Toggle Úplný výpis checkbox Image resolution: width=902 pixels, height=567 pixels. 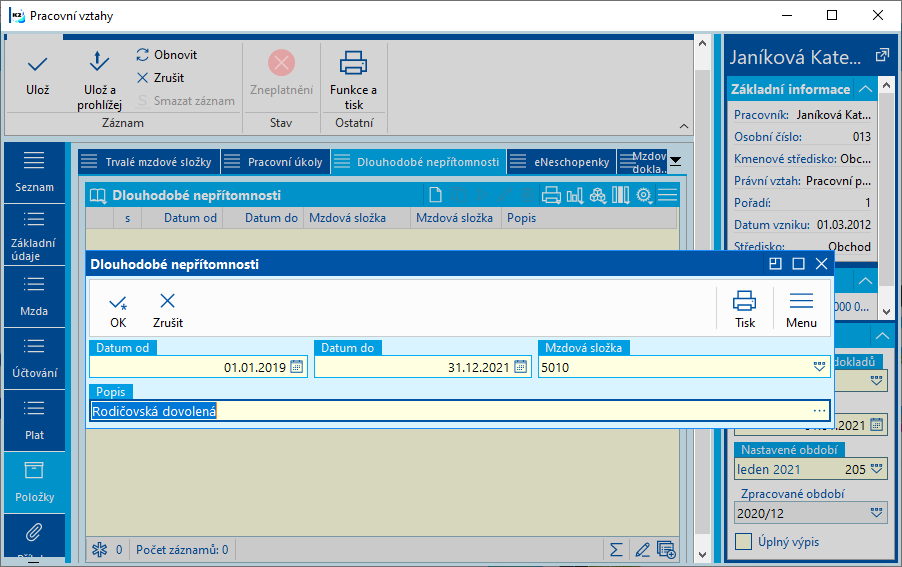pos(744,542)
